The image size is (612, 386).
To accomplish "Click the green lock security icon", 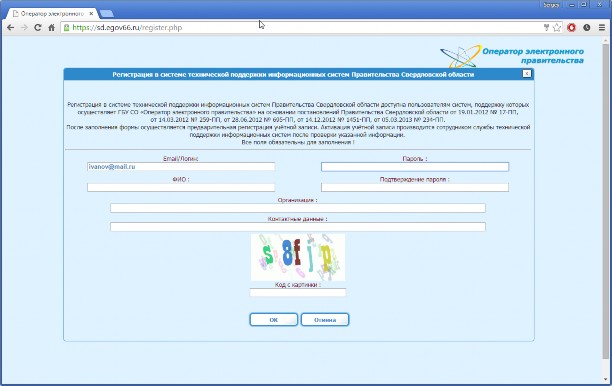I will (x=66, y=28).
